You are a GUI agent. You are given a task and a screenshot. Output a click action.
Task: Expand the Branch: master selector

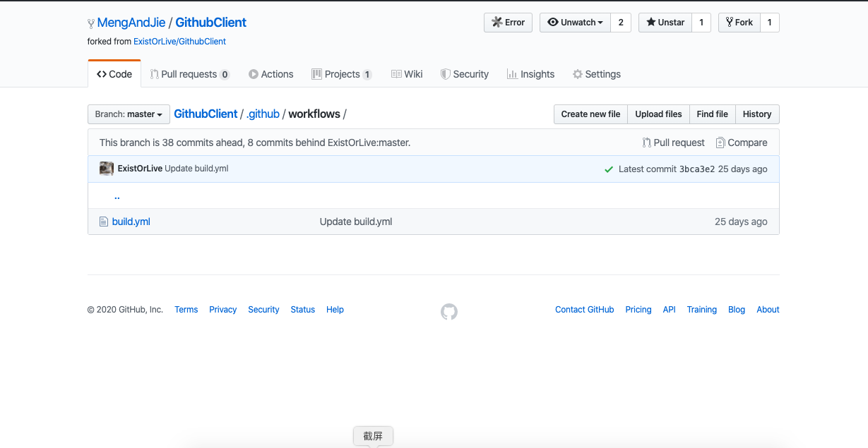click(129, 114)
